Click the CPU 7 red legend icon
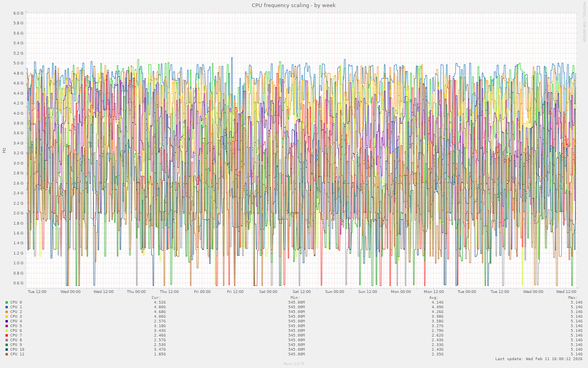588x368 pixels. coord(6,335)
